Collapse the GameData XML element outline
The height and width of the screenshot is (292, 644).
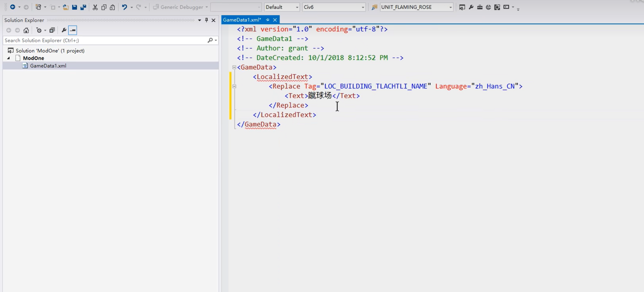(x=234, y=67)
